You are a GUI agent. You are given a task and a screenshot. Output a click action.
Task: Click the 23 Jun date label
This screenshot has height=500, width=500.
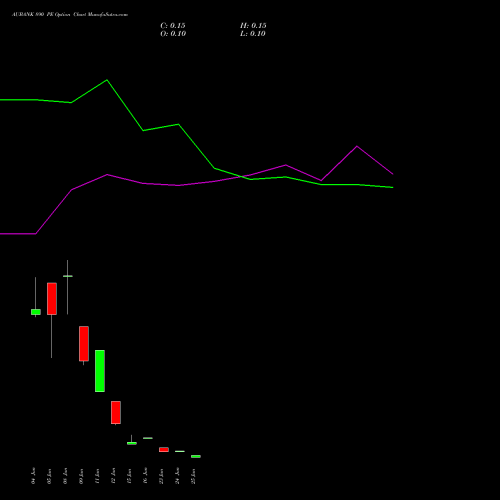pos(161,476)
